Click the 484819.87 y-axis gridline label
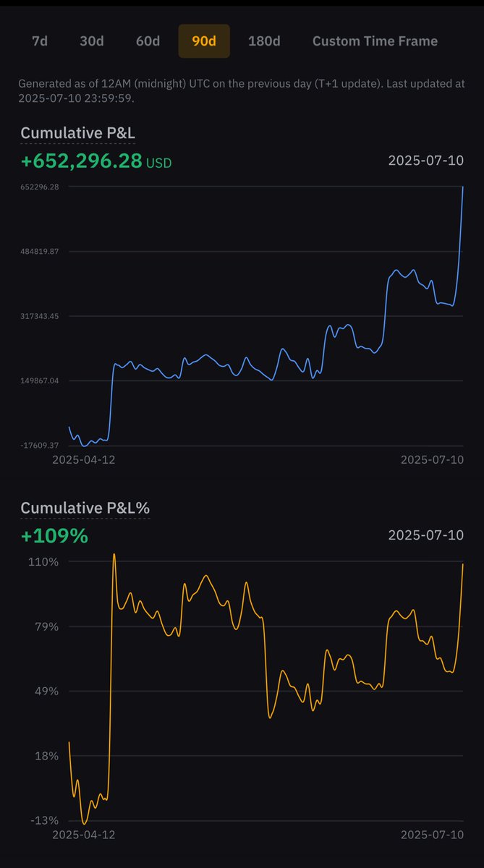The width and height of the screenshot is (484, 868). click(40, 252)
